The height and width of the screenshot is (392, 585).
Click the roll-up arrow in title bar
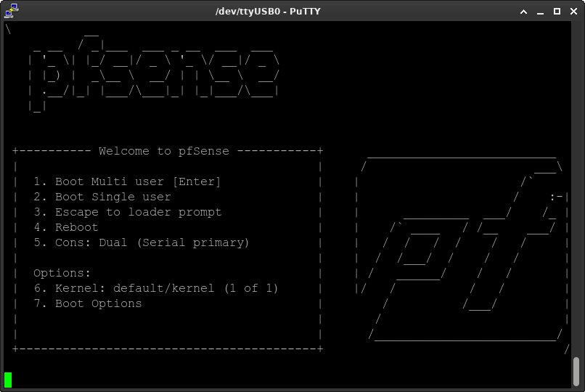point(523,12)
